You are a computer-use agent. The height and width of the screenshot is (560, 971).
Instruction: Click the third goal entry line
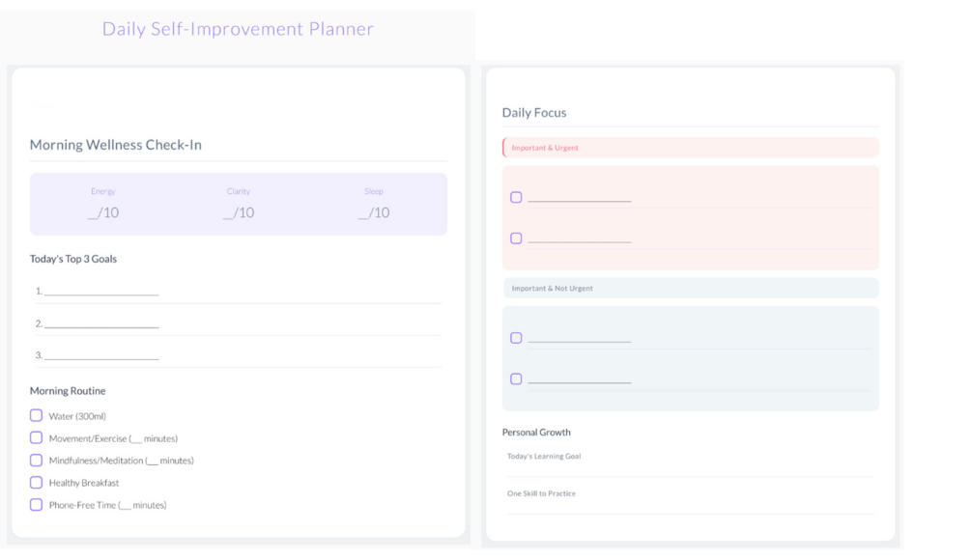[x=101, y=355]
